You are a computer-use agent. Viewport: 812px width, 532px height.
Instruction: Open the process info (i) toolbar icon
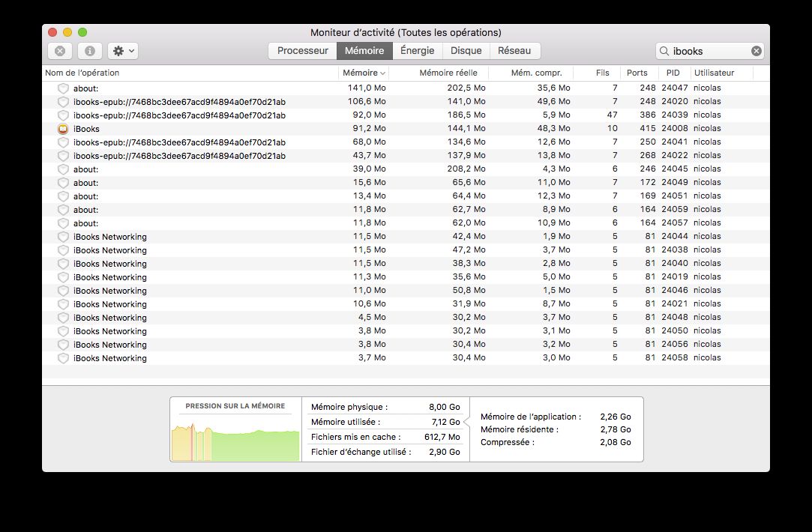[x=89, y=51]
